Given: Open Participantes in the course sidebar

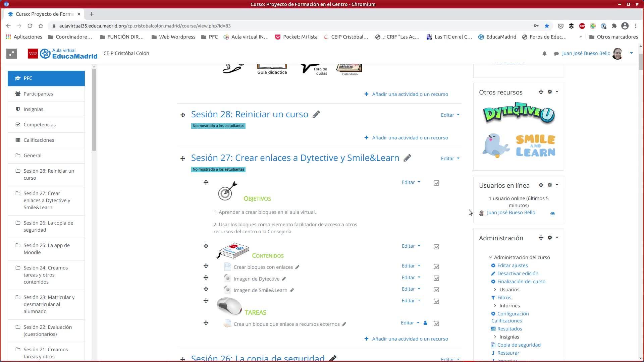Looking at the screenshot, I should (38, 94).
